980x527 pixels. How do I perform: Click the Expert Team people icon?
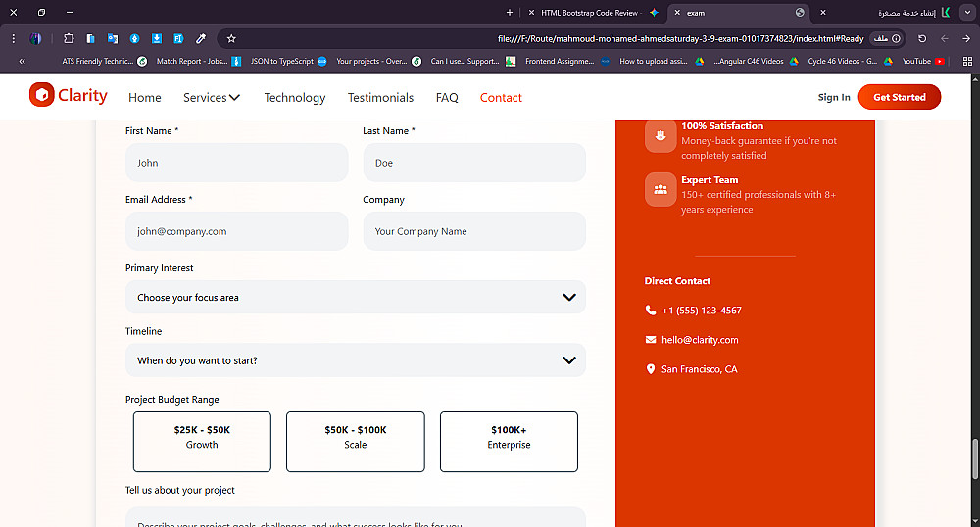pyautogui.click(x=661, y=189)
